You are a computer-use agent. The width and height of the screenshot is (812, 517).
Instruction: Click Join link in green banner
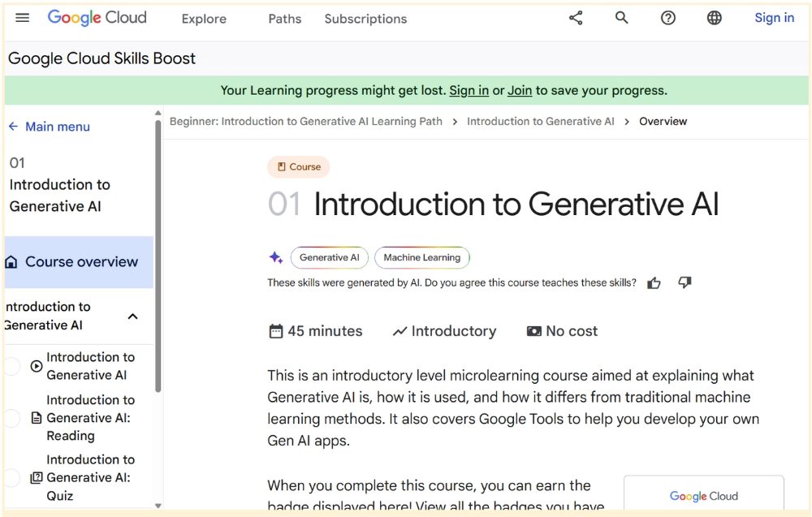pyautogui.click(x=520, y=91)
